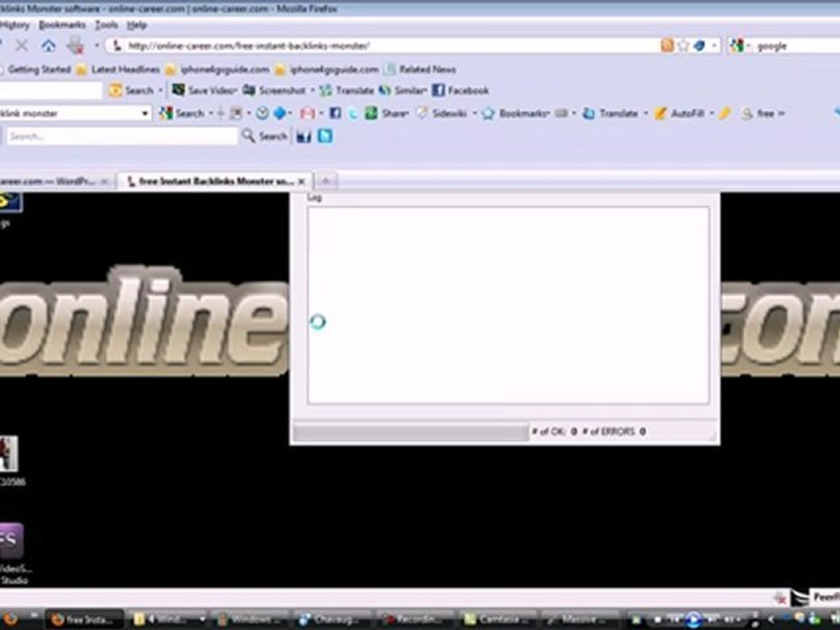The image size is (840, 630).
Task: Switch to Camtasia taskbar button
Action: [498, 619]
